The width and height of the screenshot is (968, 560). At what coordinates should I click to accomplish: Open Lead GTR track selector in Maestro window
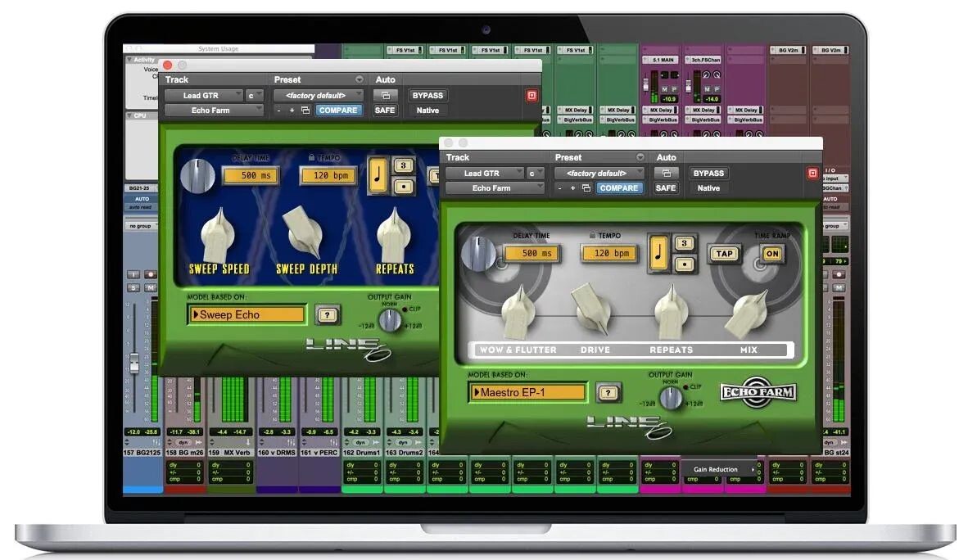[486, 174]
